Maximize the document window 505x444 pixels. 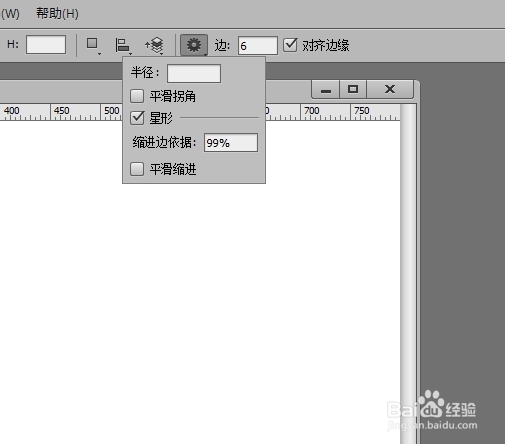(x=353, y=89)
